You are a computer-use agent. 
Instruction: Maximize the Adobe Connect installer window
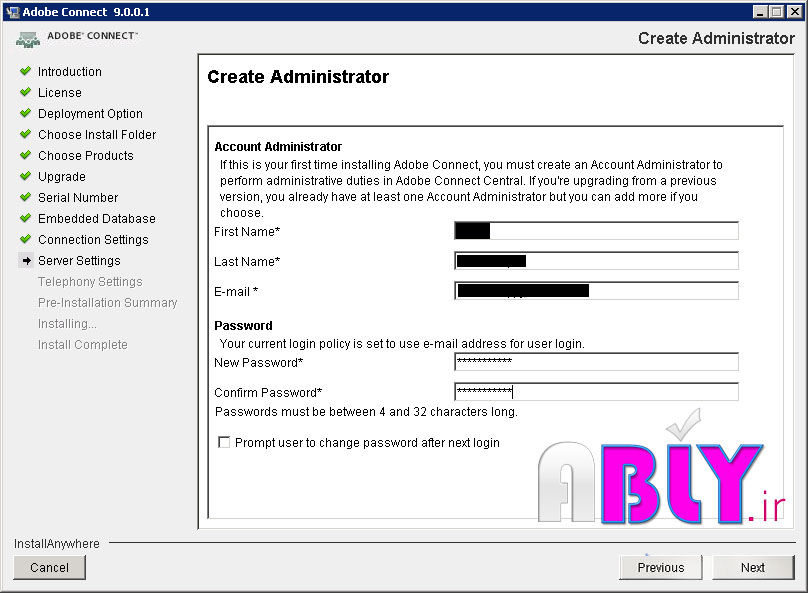(x=777, y=12)
